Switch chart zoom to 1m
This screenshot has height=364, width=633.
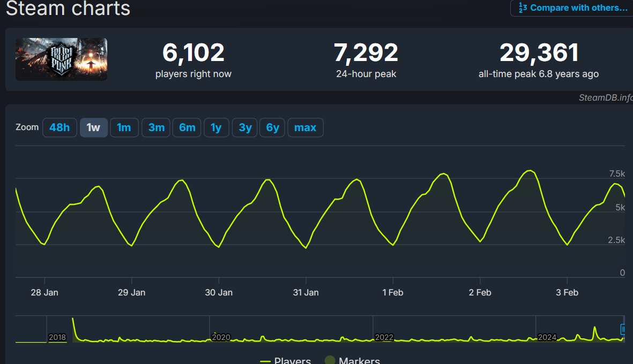click(x=124, y=127)
